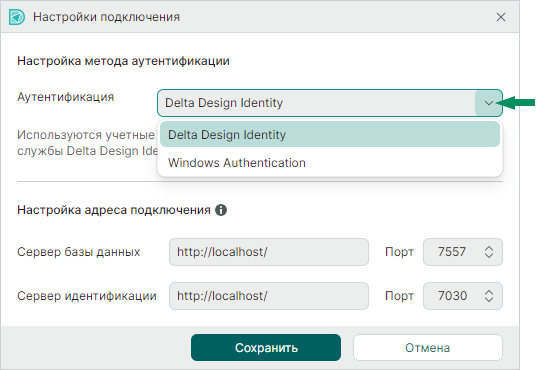Close the connection settings dialog

[501, 17]
